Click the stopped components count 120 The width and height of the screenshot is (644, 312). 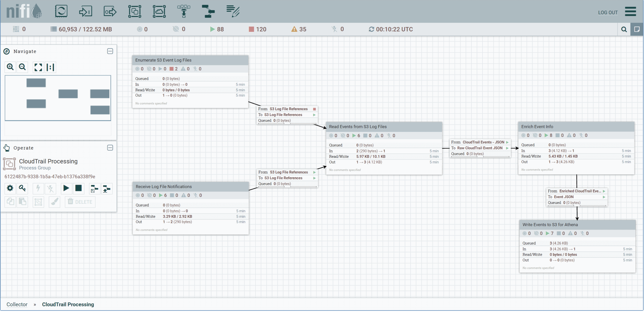point(258,29)
